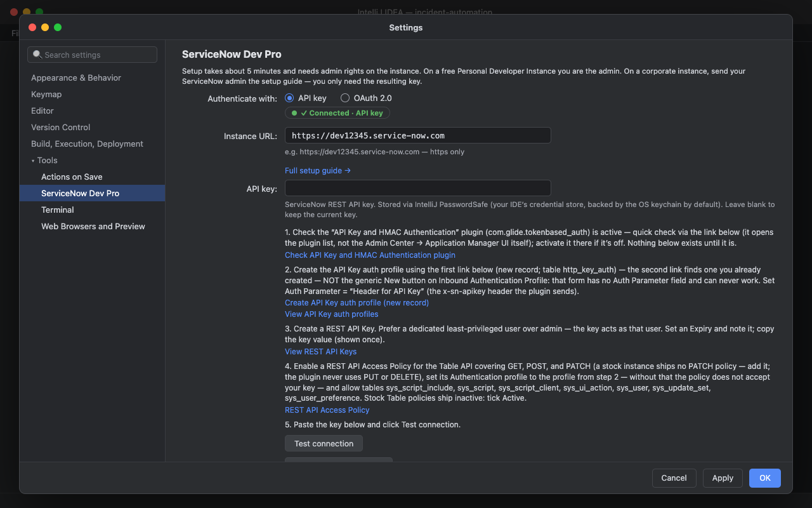The width and height of the screenshot is (812, 508).
Task: Click the Connected · API key status badge
Action: tap(337, 113)
